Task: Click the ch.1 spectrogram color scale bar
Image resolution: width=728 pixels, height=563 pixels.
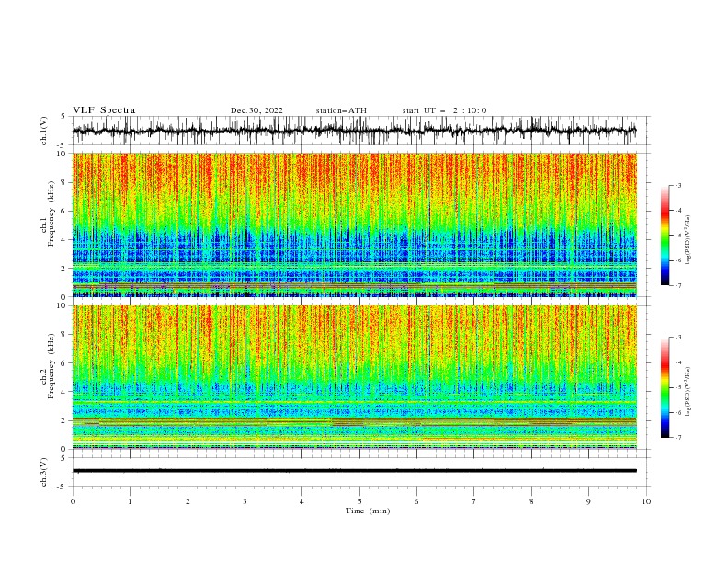Action: pyautogui.click(x=665, y=236)
